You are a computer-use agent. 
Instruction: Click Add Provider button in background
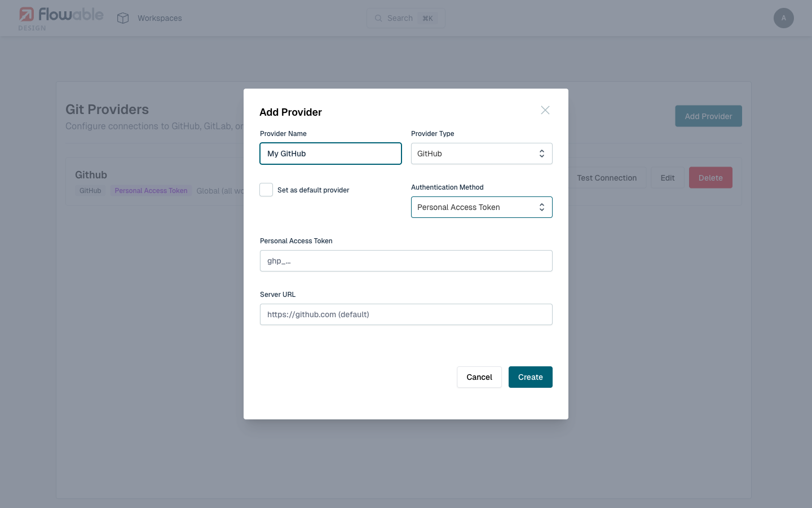coord(708,116)
